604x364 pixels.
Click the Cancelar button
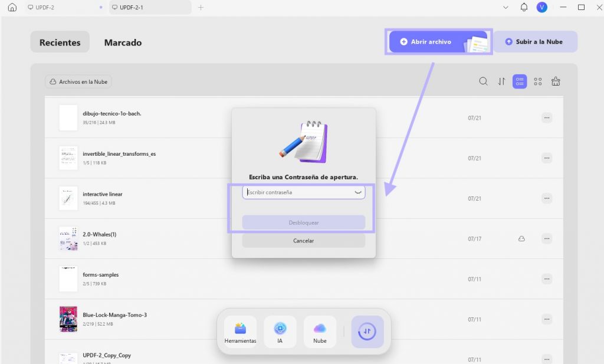pos(304,241)
